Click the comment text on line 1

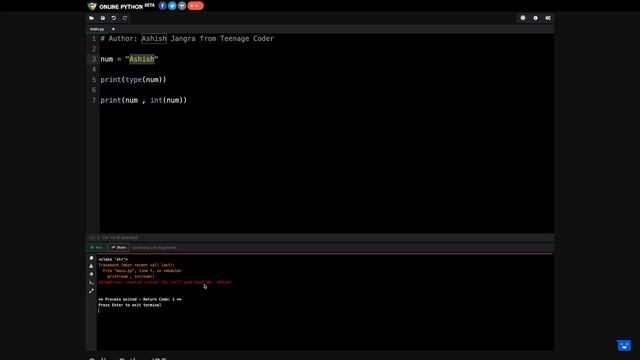pos(187,39)
